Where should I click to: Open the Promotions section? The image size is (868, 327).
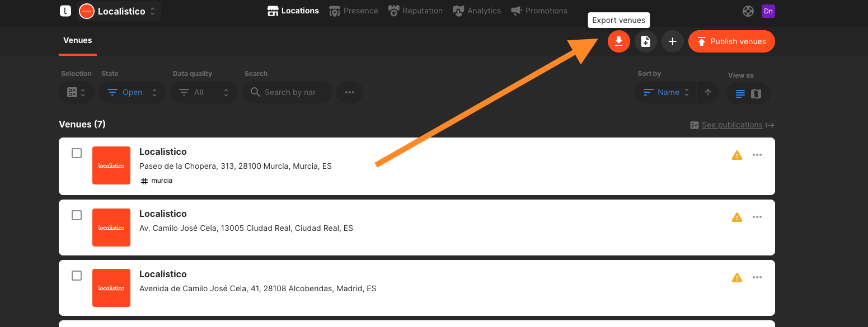539,11
